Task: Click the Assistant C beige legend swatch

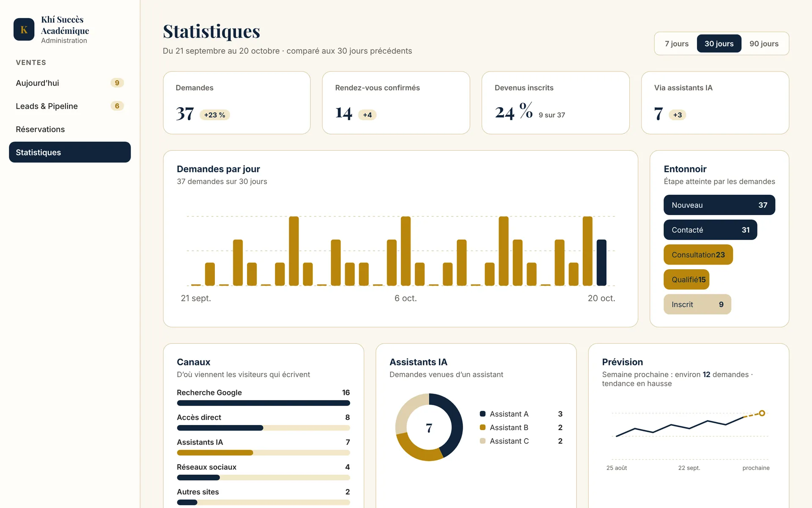Action: point(483,441)
